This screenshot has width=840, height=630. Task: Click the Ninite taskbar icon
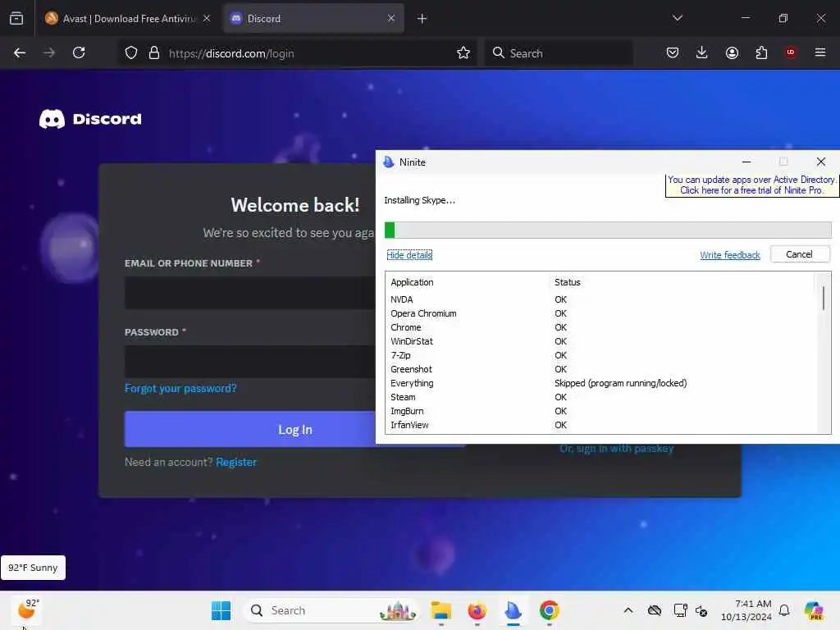click(x=513, y=610)
